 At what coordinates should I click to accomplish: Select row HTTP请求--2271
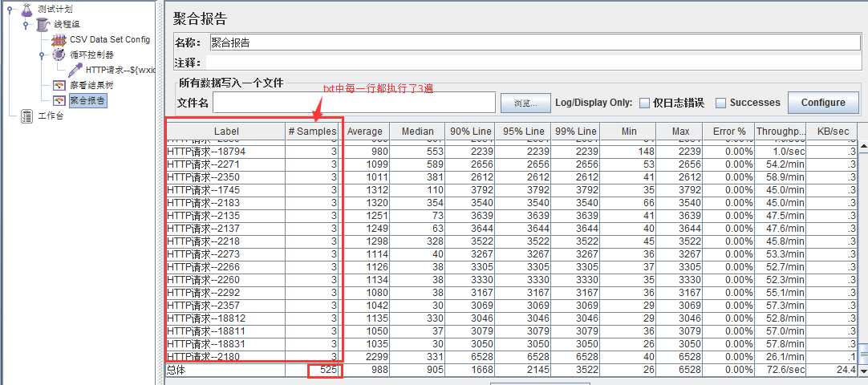[512, 164]
